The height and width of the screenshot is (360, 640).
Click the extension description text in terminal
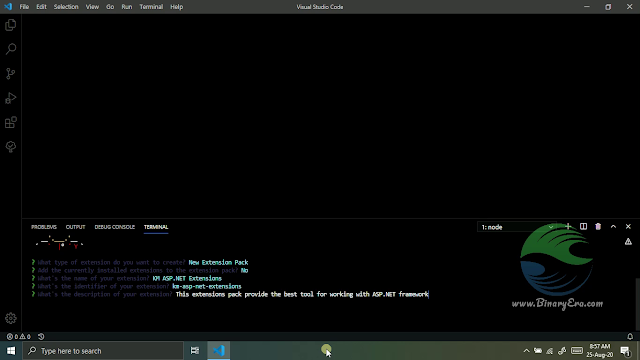click(x=302, y=294)
